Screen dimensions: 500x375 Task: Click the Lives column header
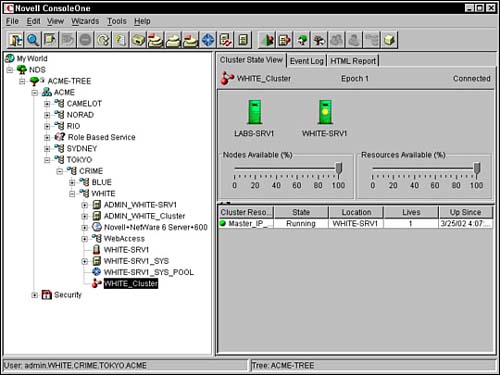(x=411, y=212)
